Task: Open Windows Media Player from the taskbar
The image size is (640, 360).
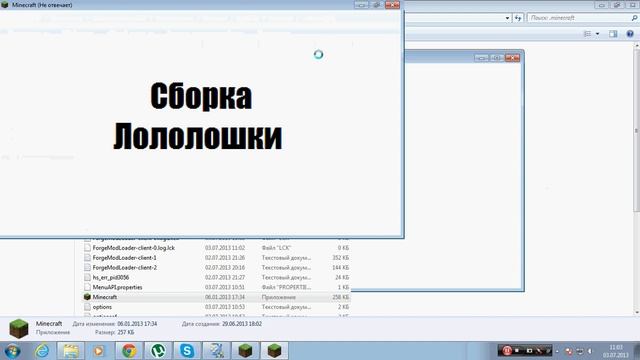Action: tap(99, 351)
